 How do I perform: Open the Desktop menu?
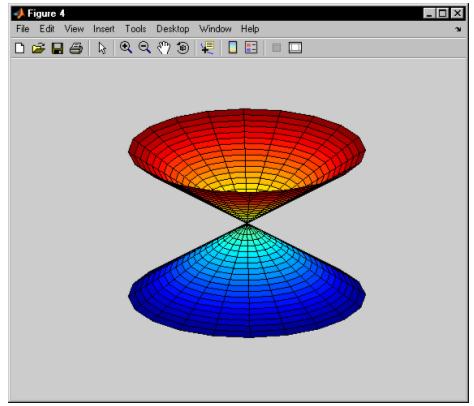173,29
